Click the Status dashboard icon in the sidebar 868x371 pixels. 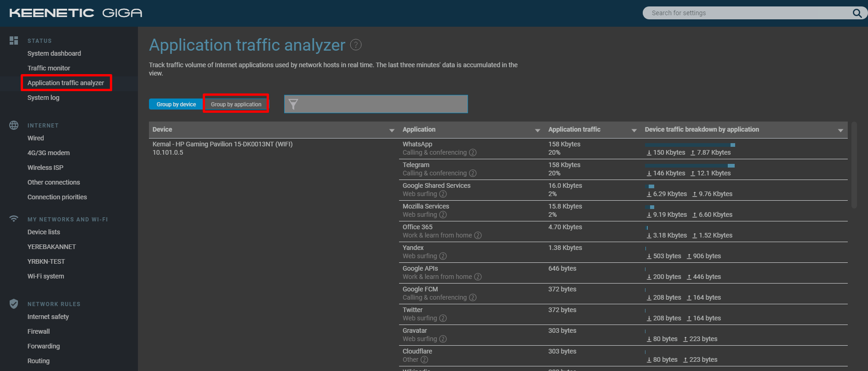click(14, 41)
